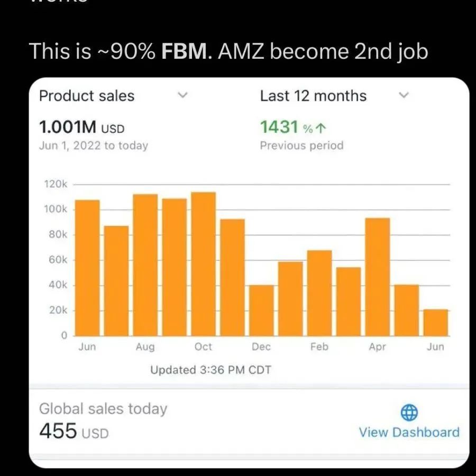Select the Last 12 months label

click(313, 96)
